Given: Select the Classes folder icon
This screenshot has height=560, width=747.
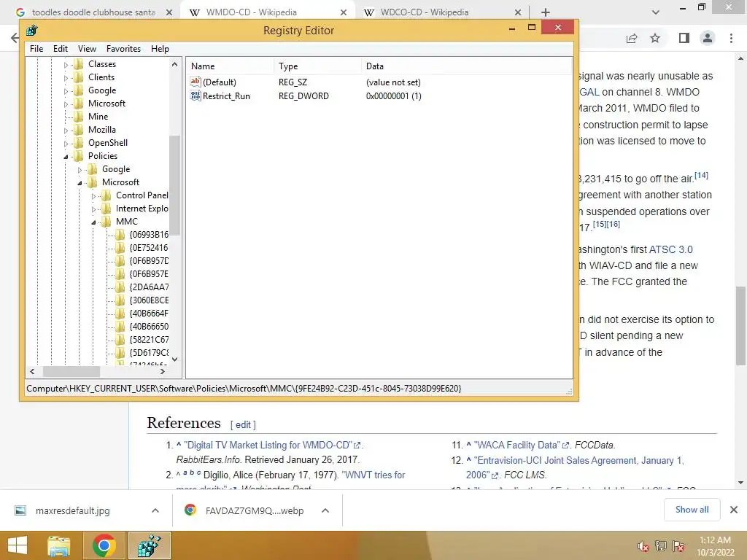Looking at the screenshot, I should click(79, 64).
